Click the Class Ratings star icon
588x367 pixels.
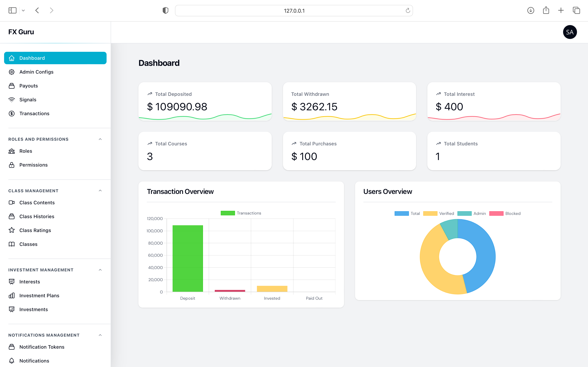click(12, 230)
